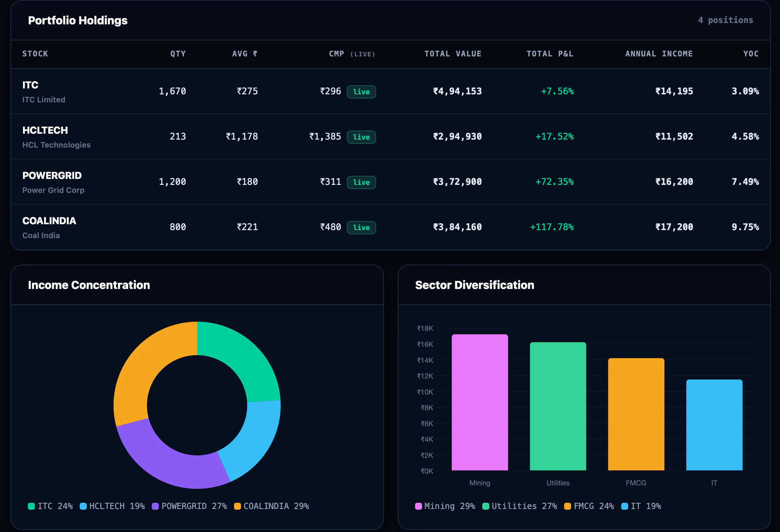
Task: Click the '4 positions' count label
Action: click(726, 20)
